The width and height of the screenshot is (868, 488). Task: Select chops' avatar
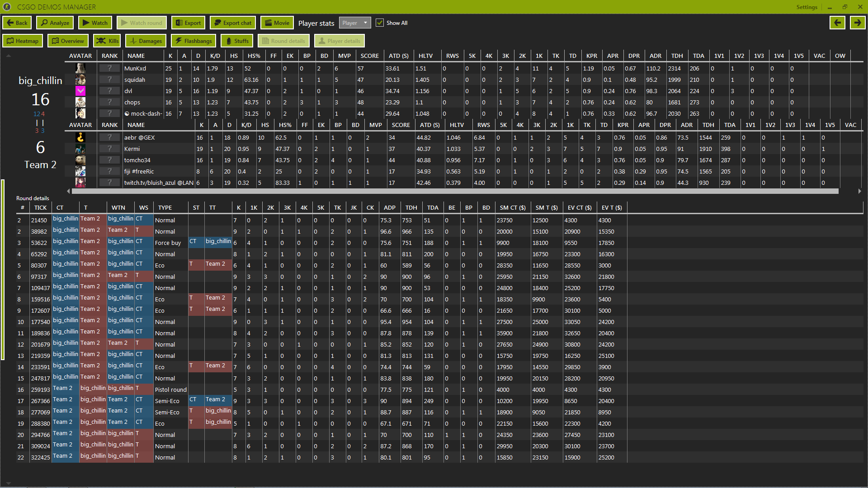coord(80,102)
